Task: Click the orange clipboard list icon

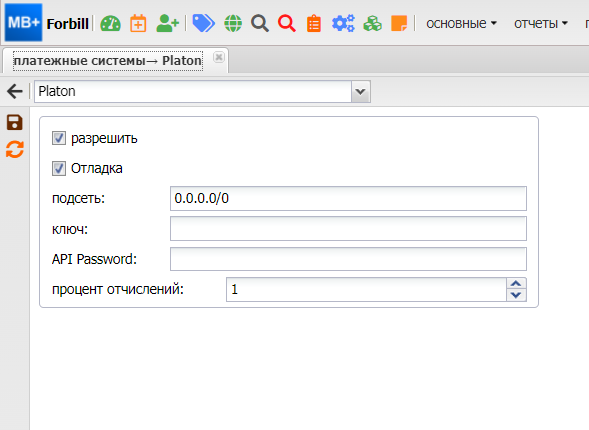Action: click(x=314, y=23)
